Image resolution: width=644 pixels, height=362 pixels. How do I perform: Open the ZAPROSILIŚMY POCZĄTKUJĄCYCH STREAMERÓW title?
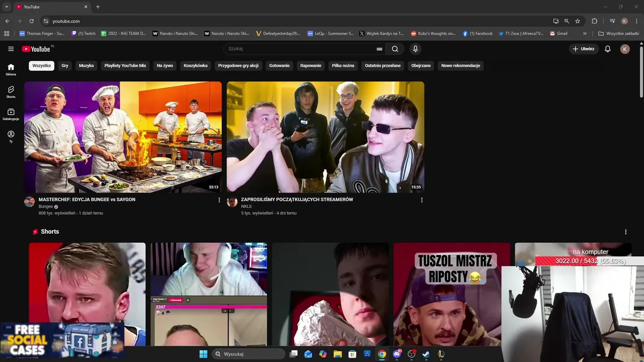click(297, 200)
